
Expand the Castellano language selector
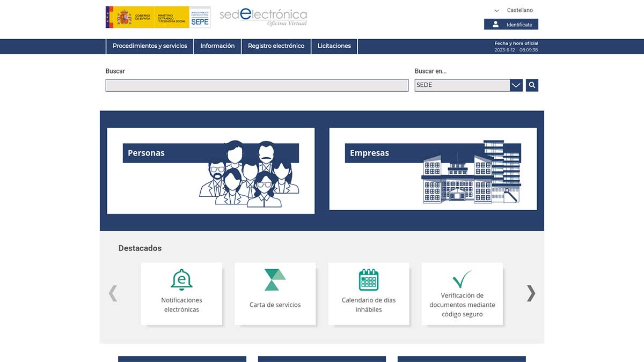tap(514, 10)
